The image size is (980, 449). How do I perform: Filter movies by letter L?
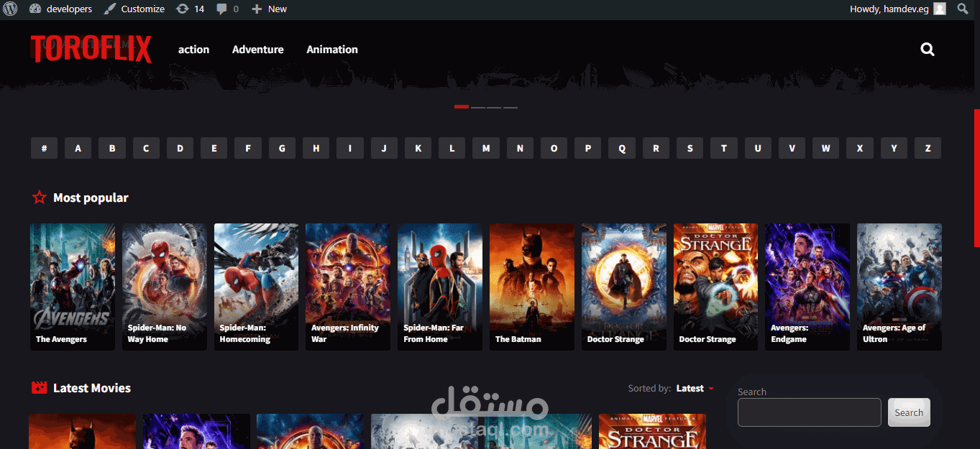coord(452,148)
